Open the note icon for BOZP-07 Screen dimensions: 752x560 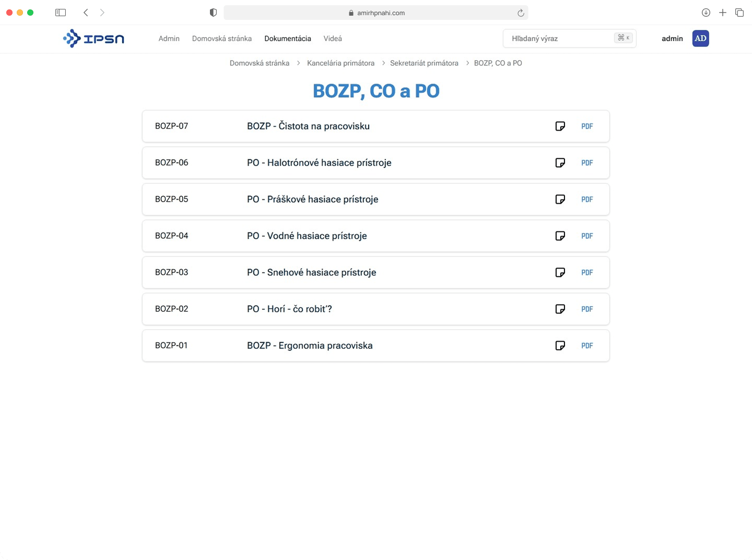pyautogui.click(x=560, y=126)
